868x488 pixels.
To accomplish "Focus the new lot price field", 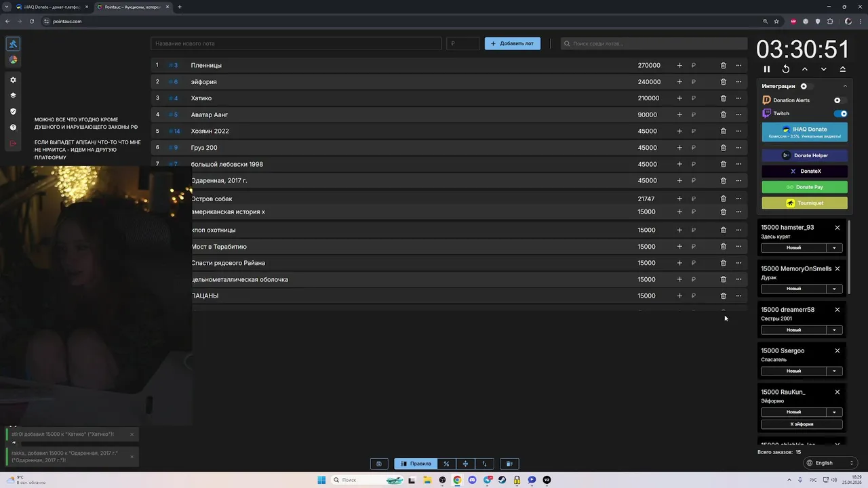I will (x=463, y=43).
